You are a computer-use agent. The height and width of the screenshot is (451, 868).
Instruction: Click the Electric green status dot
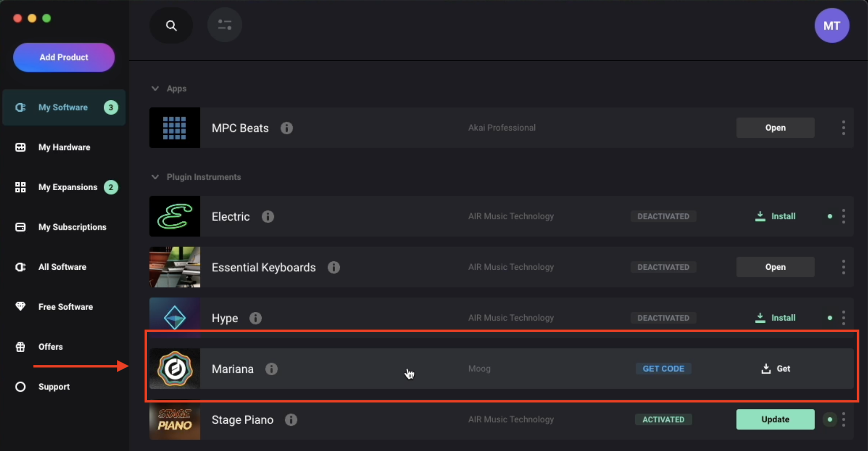click(x=830, y=216)
